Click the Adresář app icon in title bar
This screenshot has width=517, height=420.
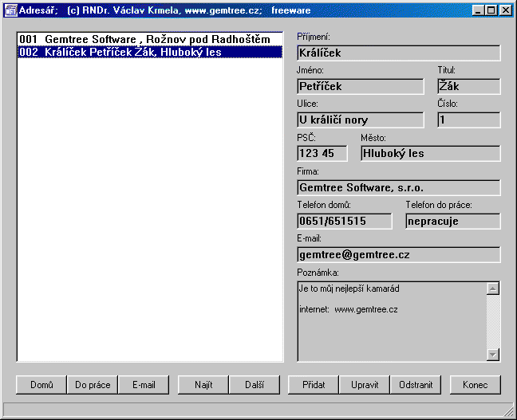(11, 10)
